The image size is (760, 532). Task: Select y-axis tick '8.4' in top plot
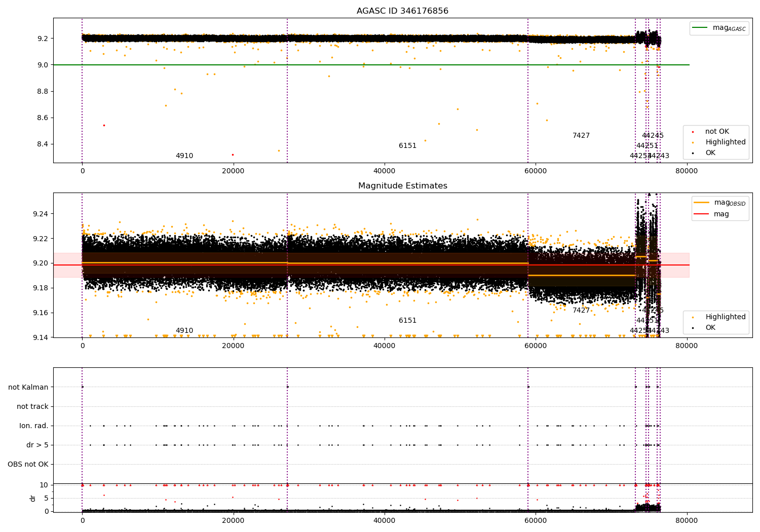(43, 144)
